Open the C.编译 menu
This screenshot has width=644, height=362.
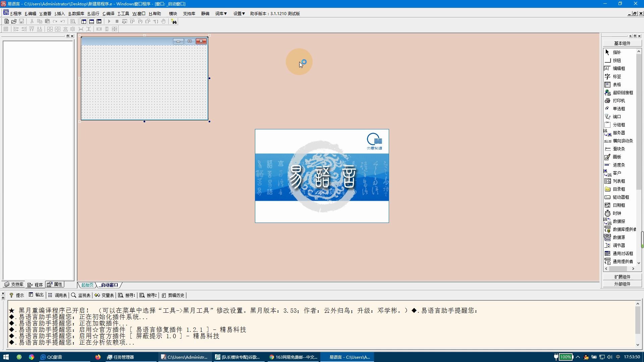tap(108, 14)
